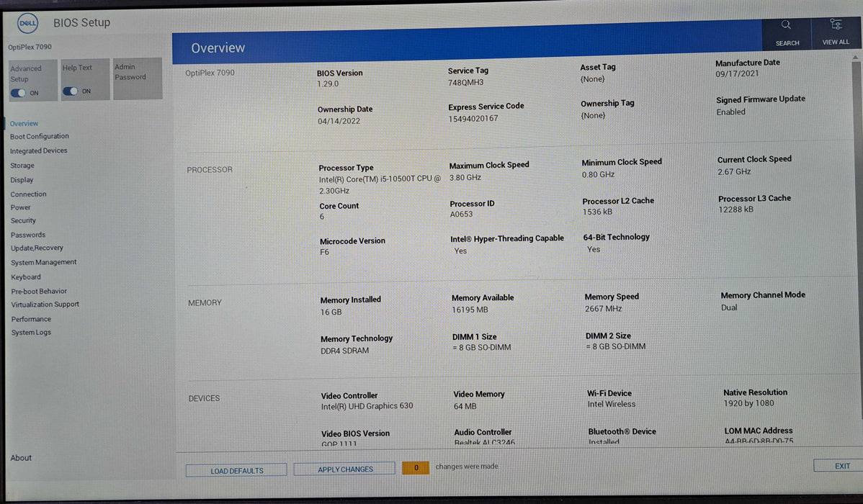Click DIMM 2 Size value
Screen dimensions: 863x504
(615, 346)
